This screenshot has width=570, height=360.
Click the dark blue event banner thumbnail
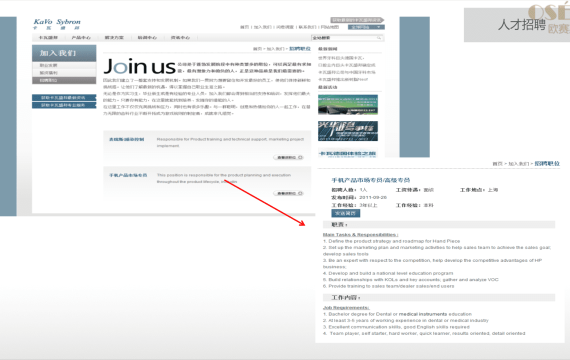348,131
